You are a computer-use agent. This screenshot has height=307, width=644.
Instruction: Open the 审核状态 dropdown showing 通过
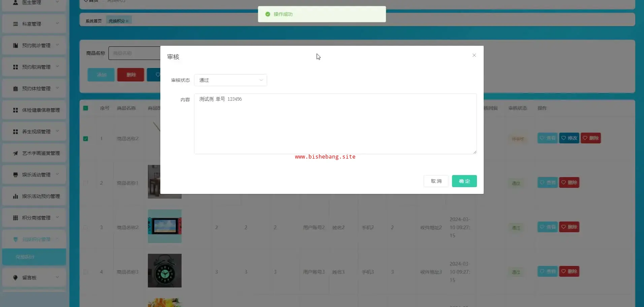[x=230, y=80]
